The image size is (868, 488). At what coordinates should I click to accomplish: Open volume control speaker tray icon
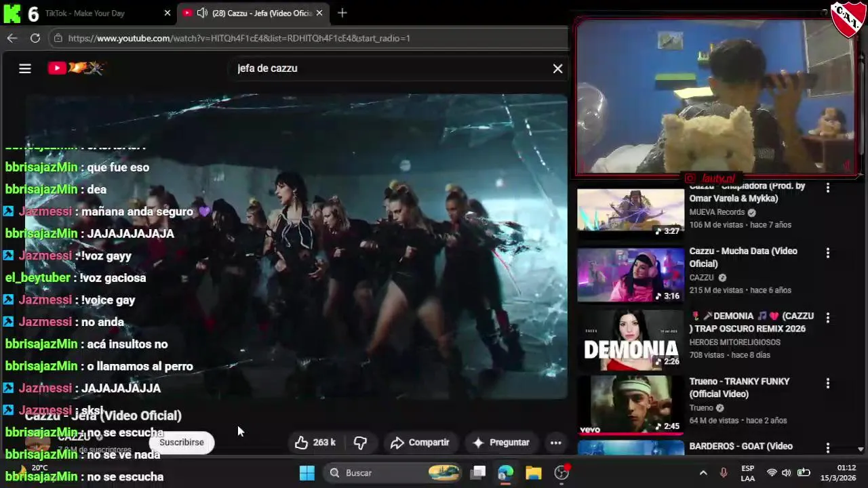[x=787, y=473]
